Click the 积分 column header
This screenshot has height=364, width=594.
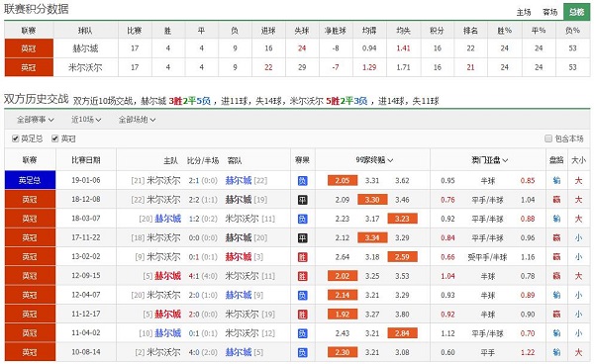[437, 31]
